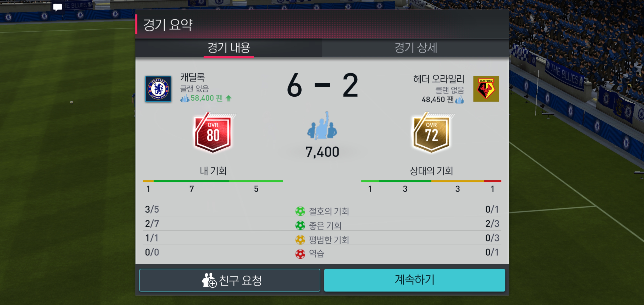Viewport: 644px width, 305px height.
Task: Click the 친구 요청 button
Action: coord(229,280)
